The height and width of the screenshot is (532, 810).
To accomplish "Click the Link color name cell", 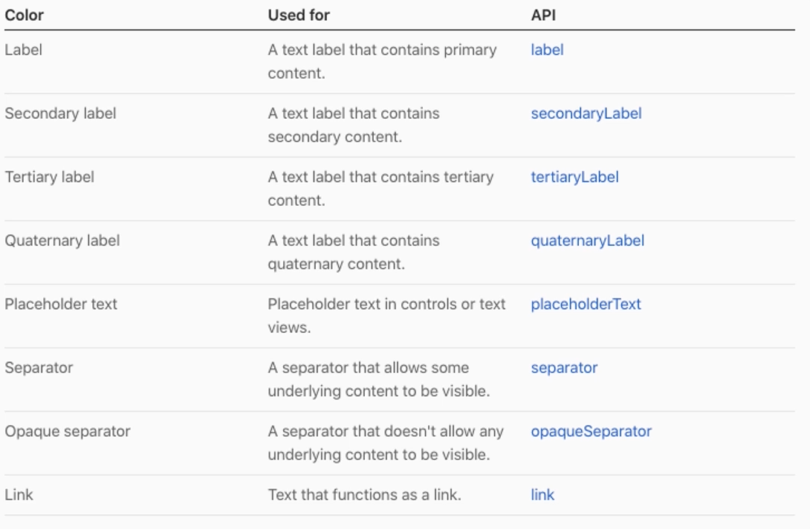I will click(19, 495).
